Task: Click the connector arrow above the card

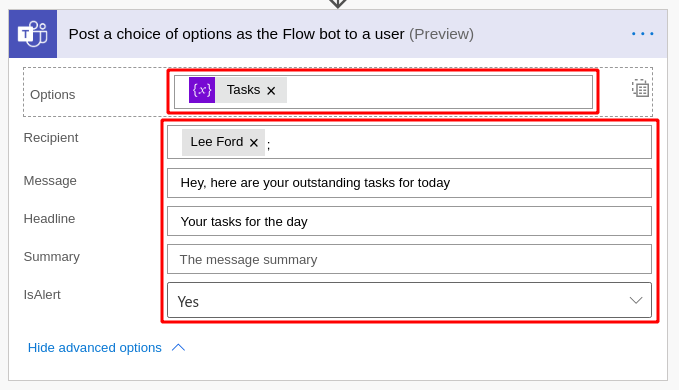Action: [338, 4]
